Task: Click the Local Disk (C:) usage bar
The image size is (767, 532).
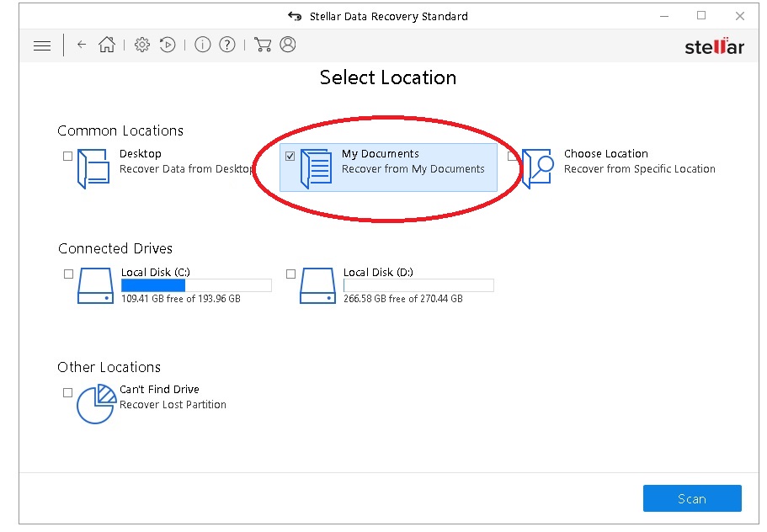Action: 196,285
